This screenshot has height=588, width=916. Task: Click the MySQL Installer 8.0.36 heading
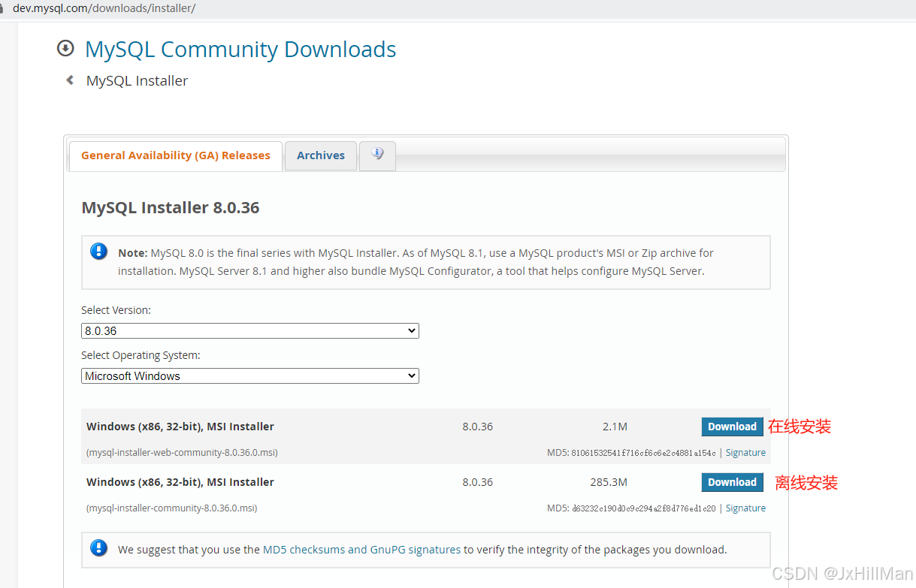tap(171, 208)
